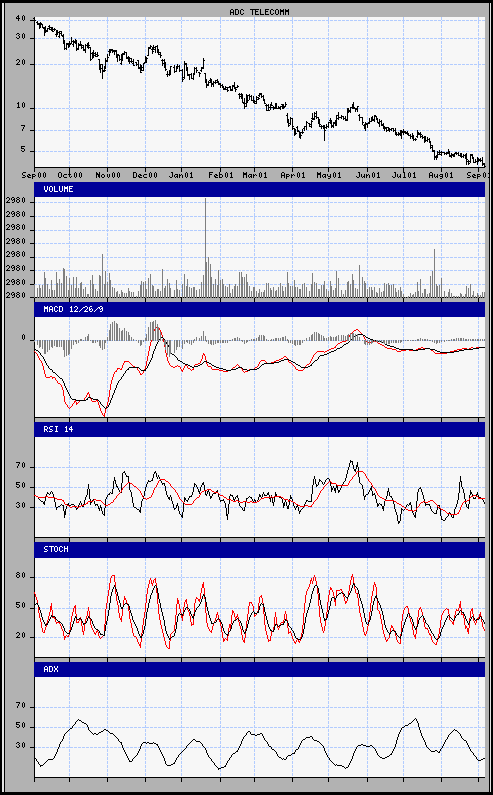Screen dimensions: 493x795
Task: Click the Sep00 date label
Action: coord(34,175)
